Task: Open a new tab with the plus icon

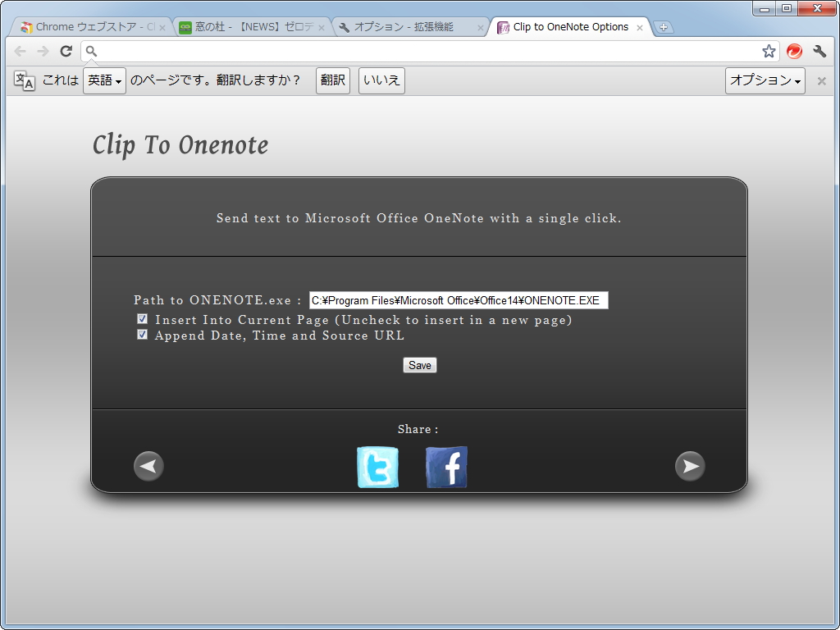Action: click(664, 26)
